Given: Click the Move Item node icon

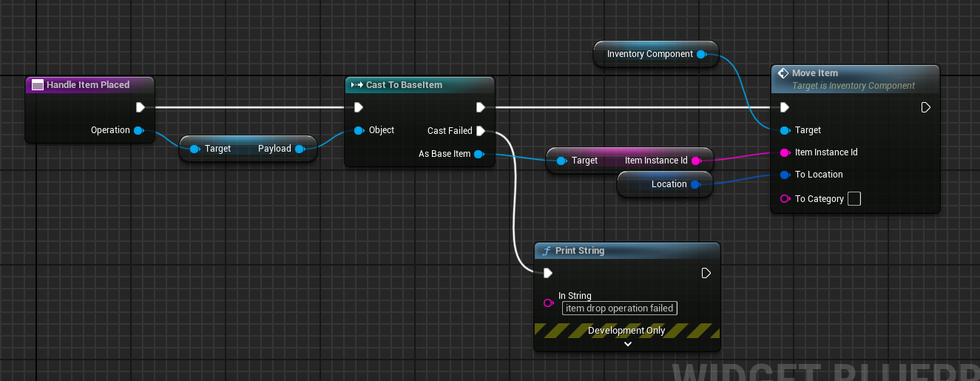Looking at the screenshot, I should click(x=783, y=73).
